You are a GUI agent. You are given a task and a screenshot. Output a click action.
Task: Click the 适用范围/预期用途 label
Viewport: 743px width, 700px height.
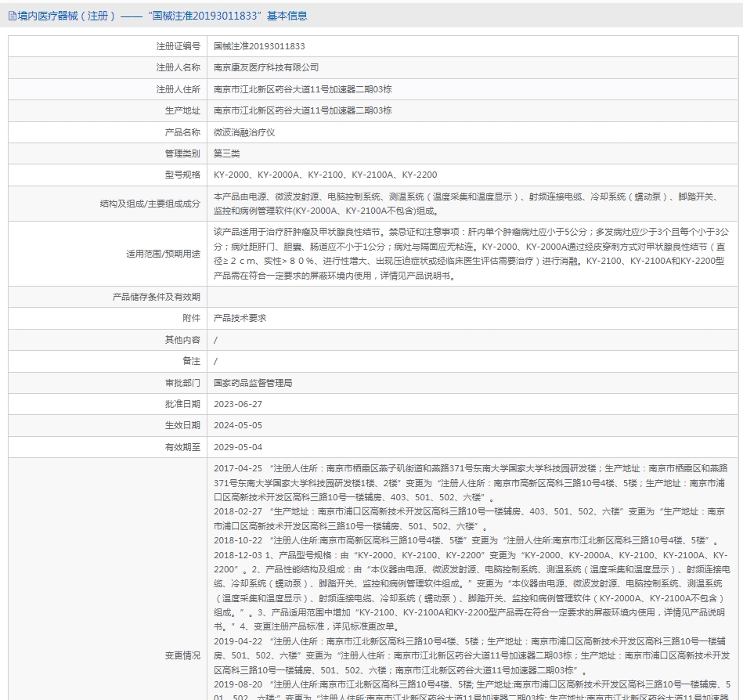coord(163,254)
